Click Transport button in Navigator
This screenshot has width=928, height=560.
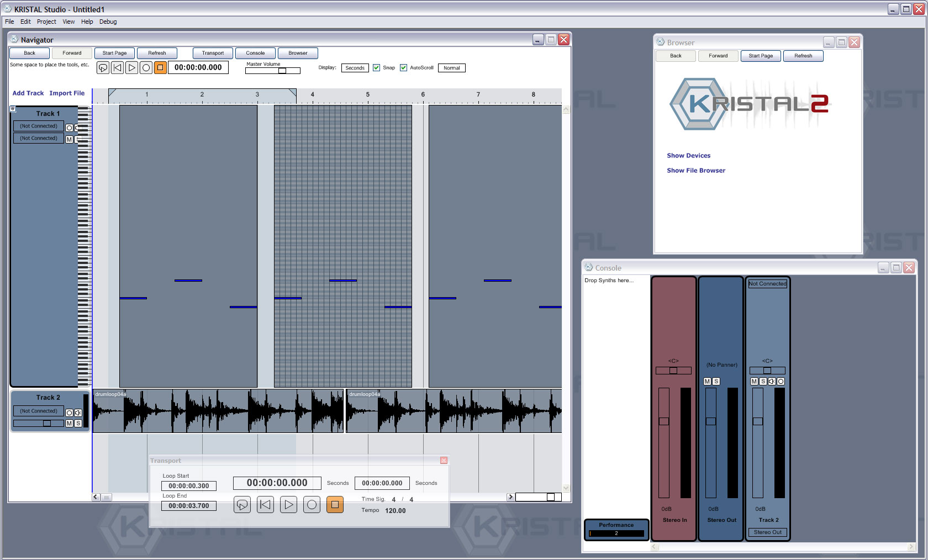213,53
